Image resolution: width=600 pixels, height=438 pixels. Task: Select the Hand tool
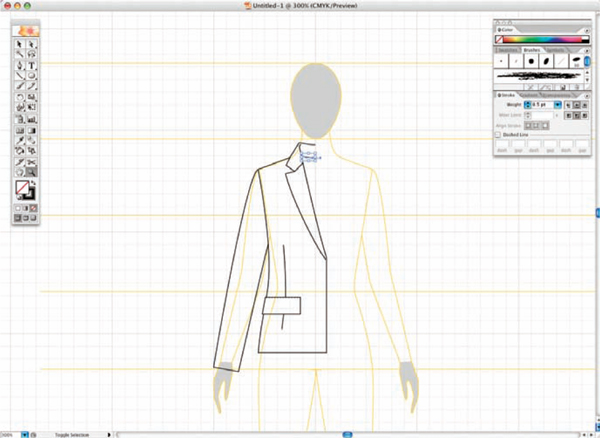point(20,172)
